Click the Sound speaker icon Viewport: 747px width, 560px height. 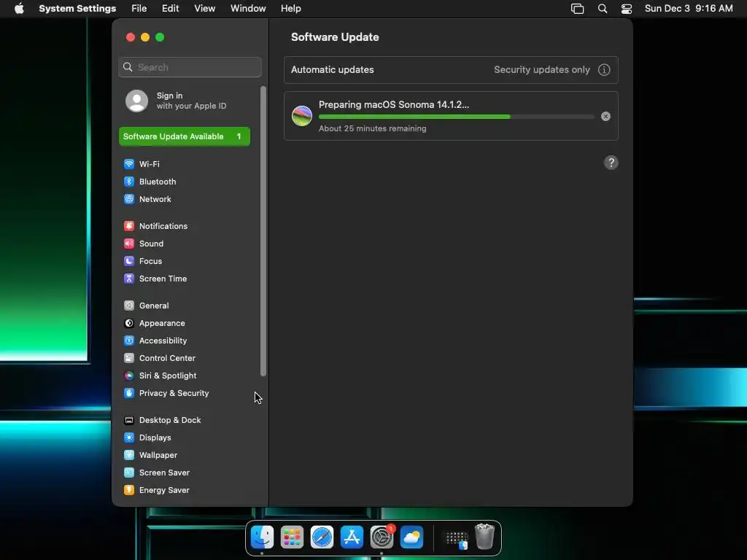[x=129, y=244]
